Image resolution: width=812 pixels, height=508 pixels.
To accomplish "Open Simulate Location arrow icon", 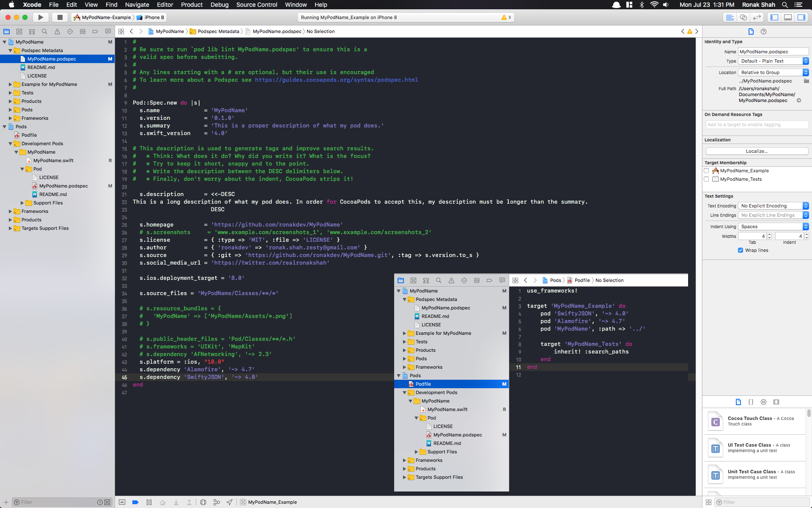I will [229, 502].
